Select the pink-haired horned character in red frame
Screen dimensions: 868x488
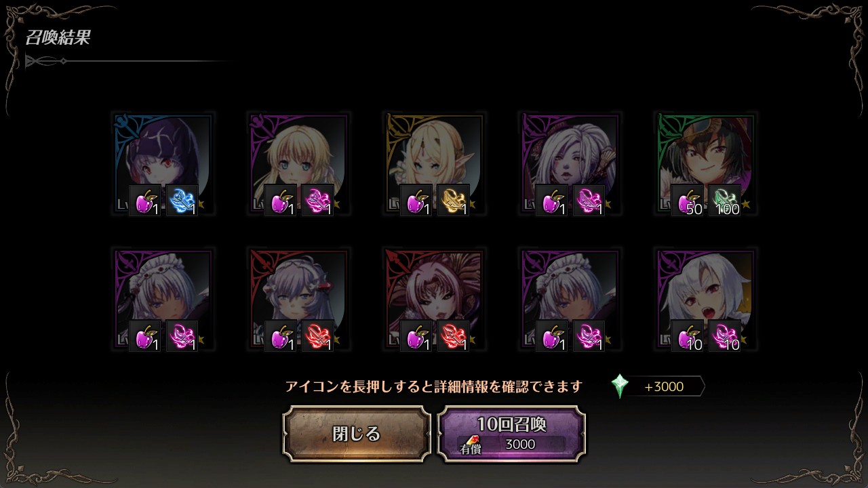pyautogui.click(x=435, y=299)
